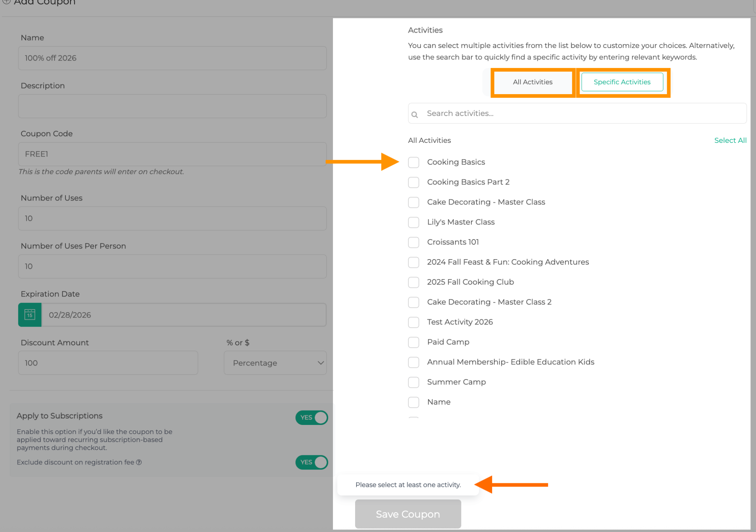Screen dimensions: 756x532
Task: Click the Discount Amount field
Action: (x=108, y=363)
